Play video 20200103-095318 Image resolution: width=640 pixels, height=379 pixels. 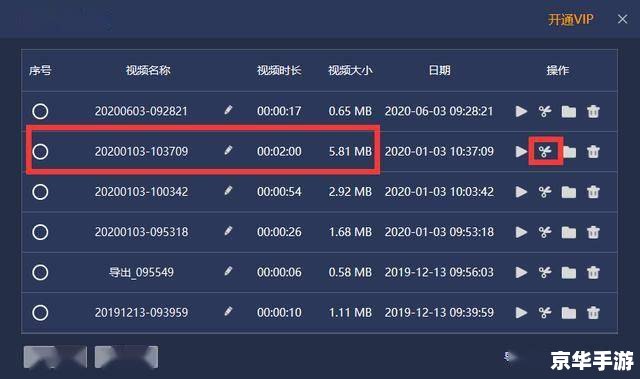(521, 232)
